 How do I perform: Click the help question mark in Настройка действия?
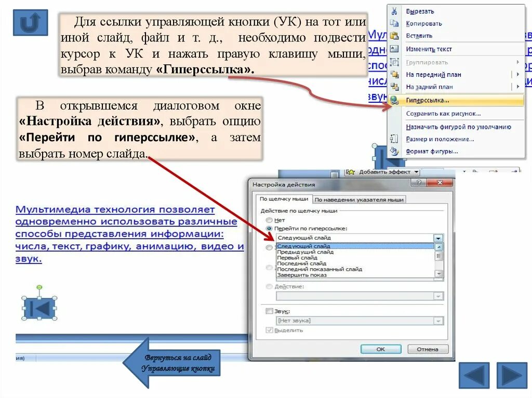[x=419, y=182]
